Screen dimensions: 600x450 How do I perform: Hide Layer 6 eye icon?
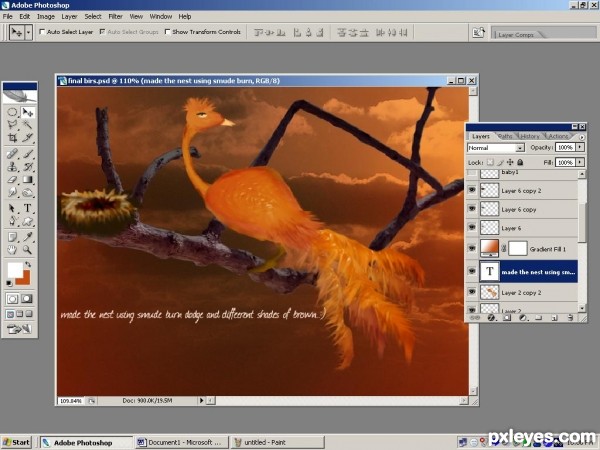(x=472, y=228)
